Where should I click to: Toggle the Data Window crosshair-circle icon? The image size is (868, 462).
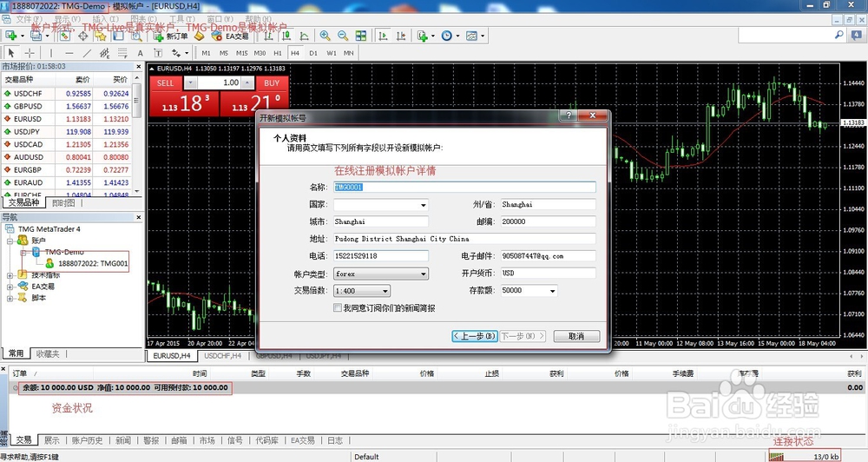83,36
